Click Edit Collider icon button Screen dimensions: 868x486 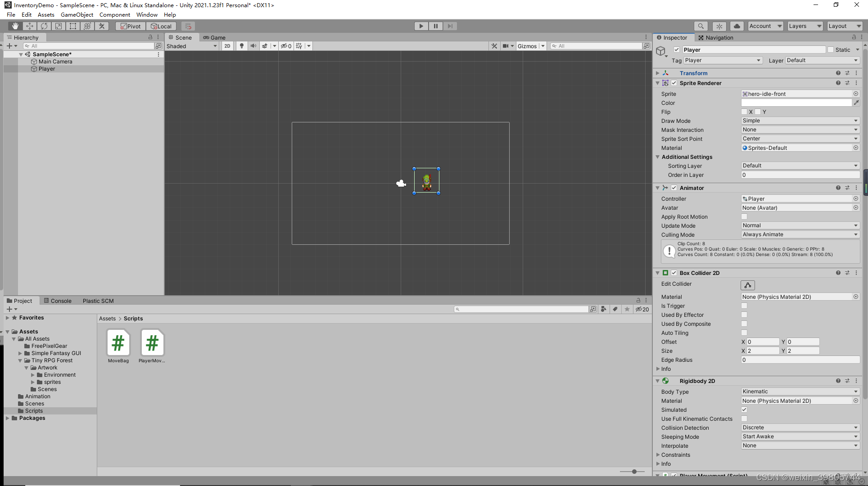(748, 285)
